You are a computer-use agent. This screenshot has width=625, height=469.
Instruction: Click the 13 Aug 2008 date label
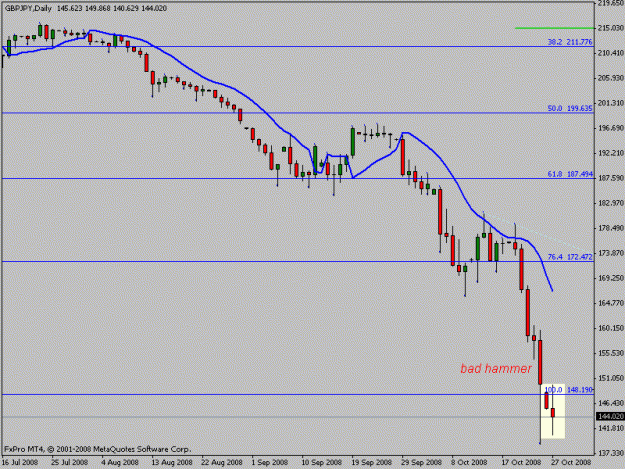coord(172,462)
